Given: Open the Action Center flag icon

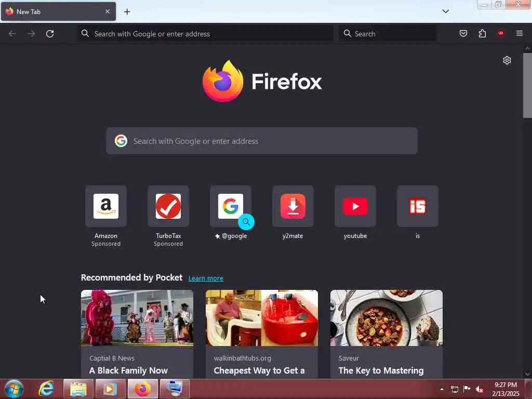Looking at the screenshot, I should point(467,389).
